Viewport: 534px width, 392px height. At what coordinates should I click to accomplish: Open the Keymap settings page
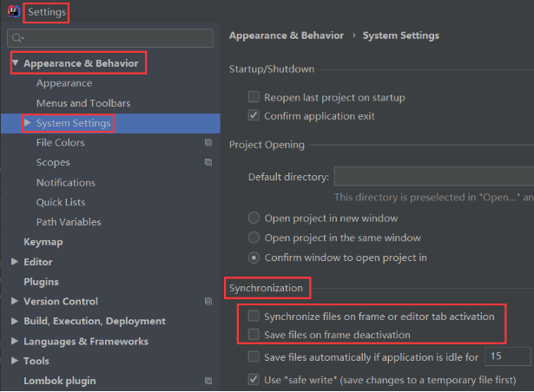[x=43, y=242]
